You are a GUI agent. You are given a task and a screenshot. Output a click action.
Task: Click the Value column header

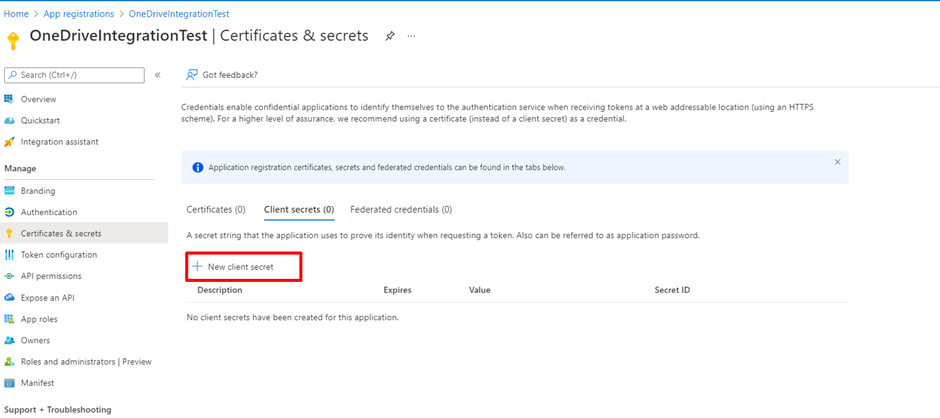pyautogui.click(x=480, y=290)
